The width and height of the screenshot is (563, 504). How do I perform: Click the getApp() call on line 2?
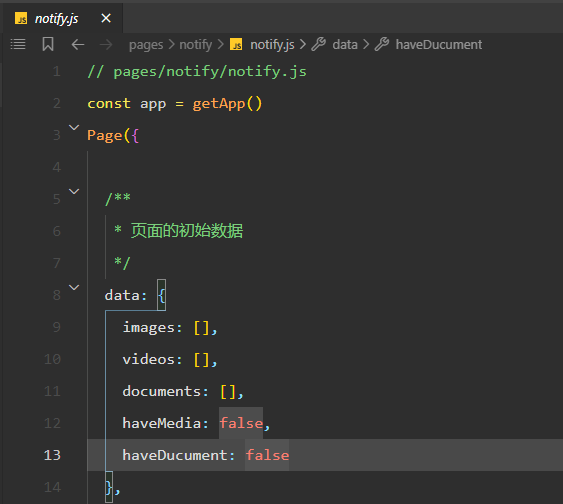point(228,104)
